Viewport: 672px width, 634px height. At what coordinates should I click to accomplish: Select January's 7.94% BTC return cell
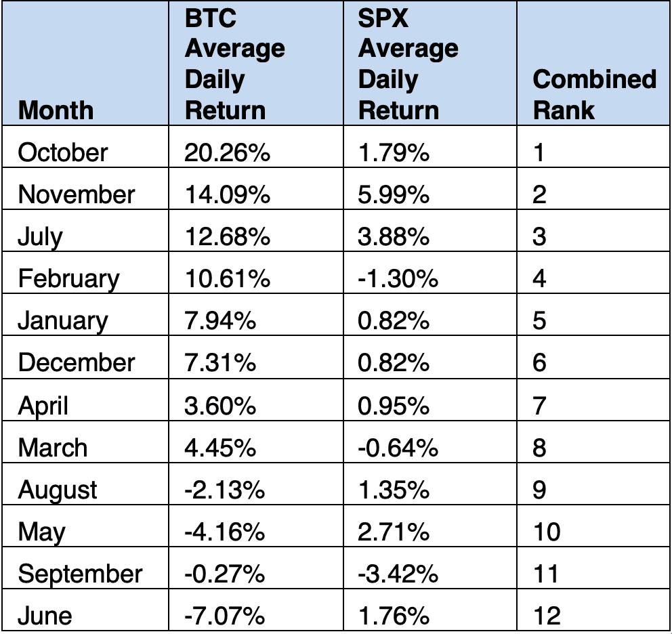coord(220,320)
